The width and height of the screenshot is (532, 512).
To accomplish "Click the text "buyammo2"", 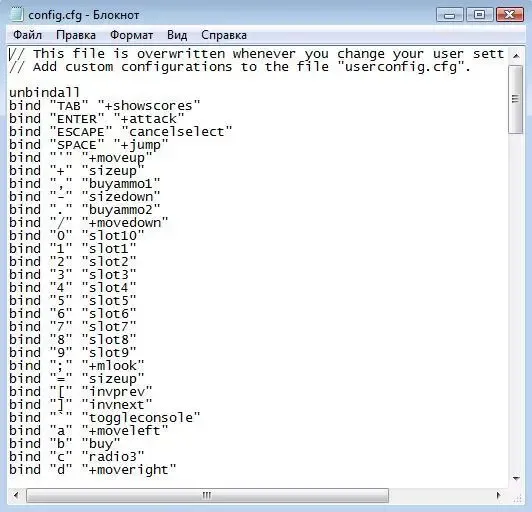I will point(121,209).
